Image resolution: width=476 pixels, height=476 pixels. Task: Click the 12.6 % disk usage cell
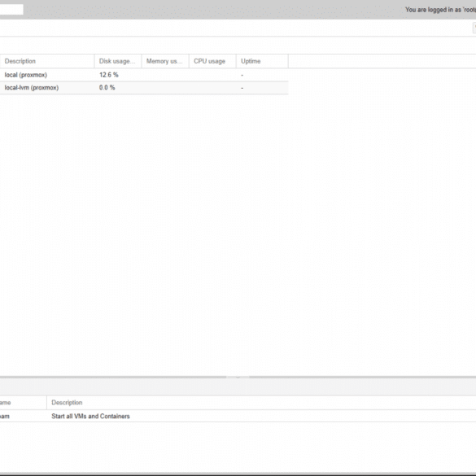coord(109,75)
